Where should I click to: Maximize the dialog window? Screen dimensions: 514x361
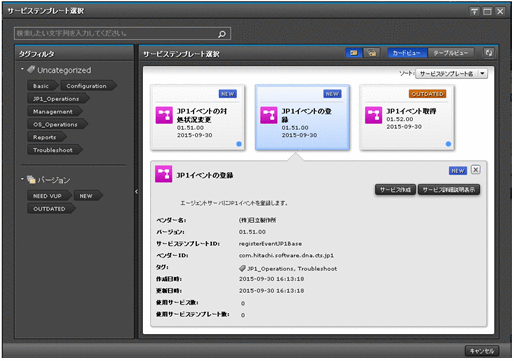(x=487, y=12)
